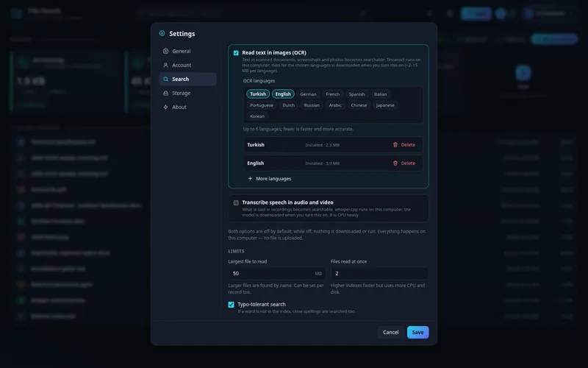This screenshot has height=368, width=588.
Task: Click the 'Installed · 2.3 MB' text
Action: point(322,145)
